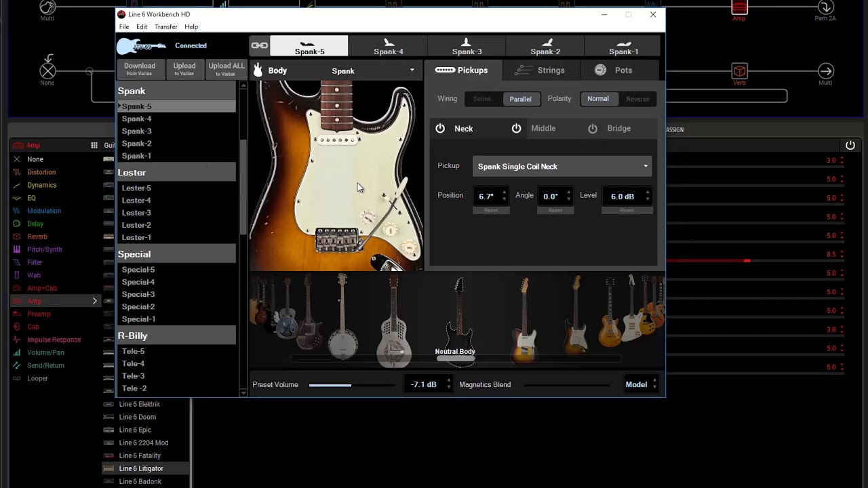The height and width of the screenshot is (488, 868).
Task: Select Special-3 in the preset list
Action: coord(138,294)
